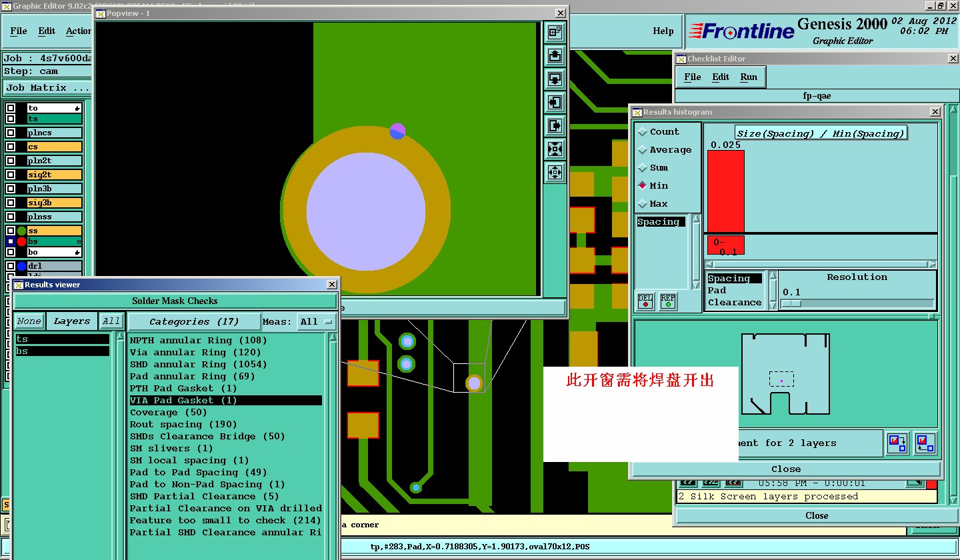Pan the Popview right with the arrow button
This screenshot has height=560, width=960.
click(x=555, y=125)
